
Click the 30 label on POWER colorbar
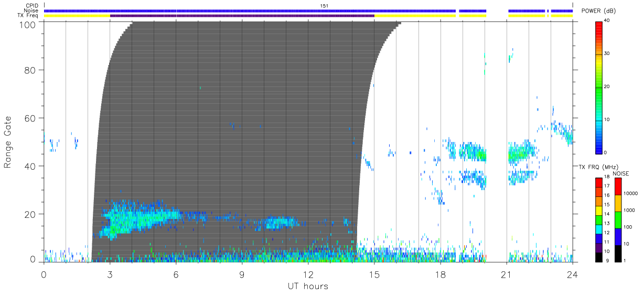(x=608, y=54)
